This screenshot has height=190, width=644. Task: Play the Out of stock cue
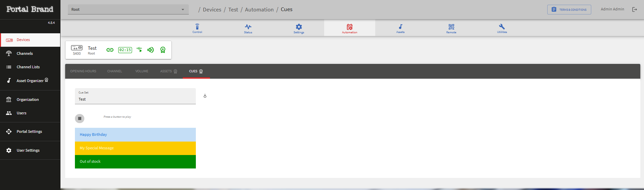coord(135,162)
